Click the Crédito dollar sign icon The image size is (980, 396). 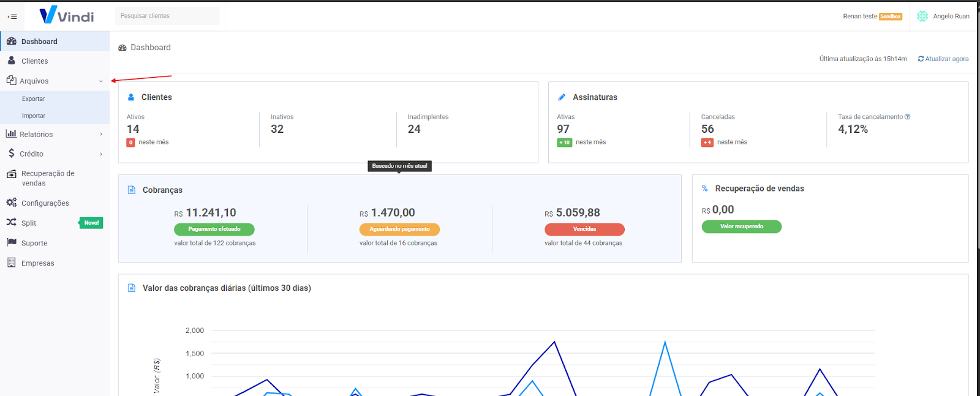click(x=11, y=154)
